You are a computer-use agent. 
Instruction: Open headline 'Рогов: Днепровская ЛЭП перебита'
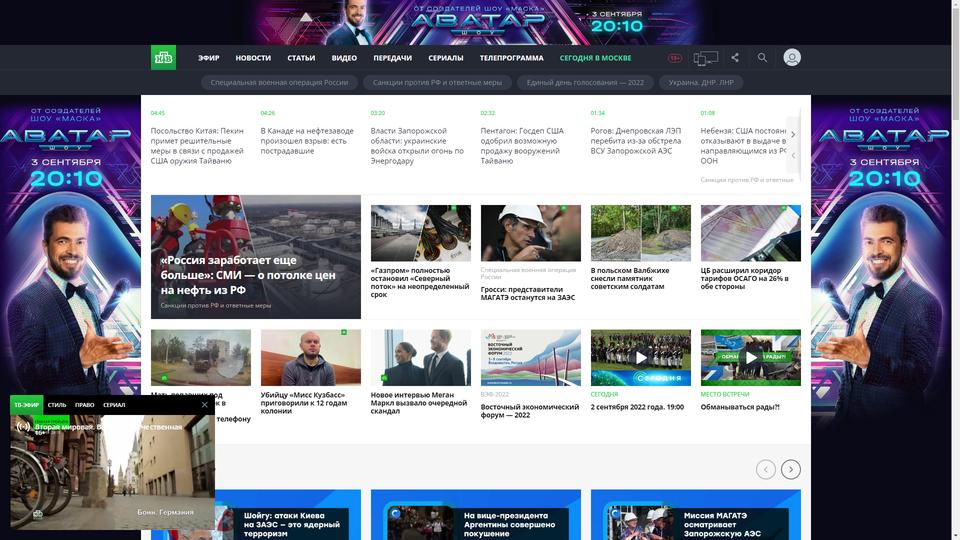636,141
